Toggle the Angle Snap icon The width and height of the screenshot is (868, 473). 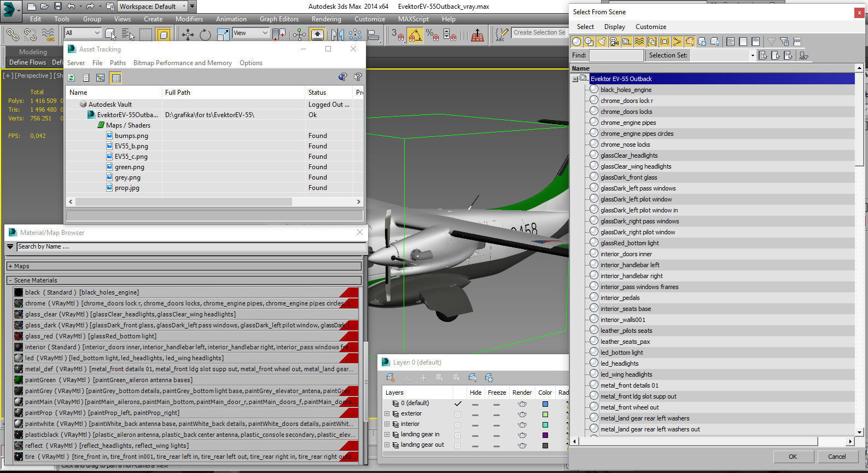pyautogui.click(x=415, y=34)
